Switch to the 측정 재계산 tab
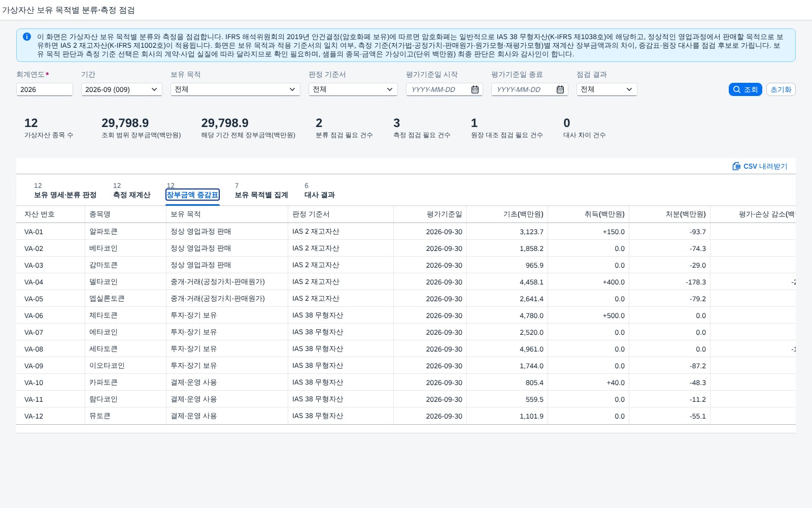 [x=131, y=195]
